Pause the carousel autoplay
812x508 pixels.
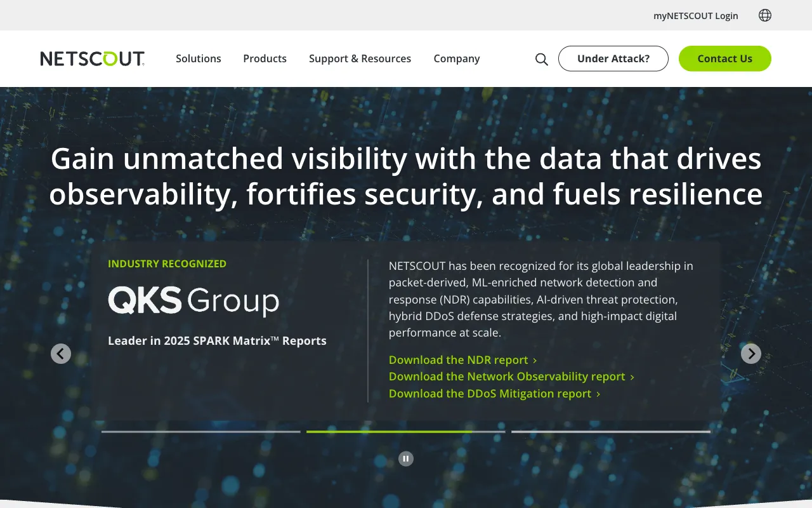click(405, 458)
